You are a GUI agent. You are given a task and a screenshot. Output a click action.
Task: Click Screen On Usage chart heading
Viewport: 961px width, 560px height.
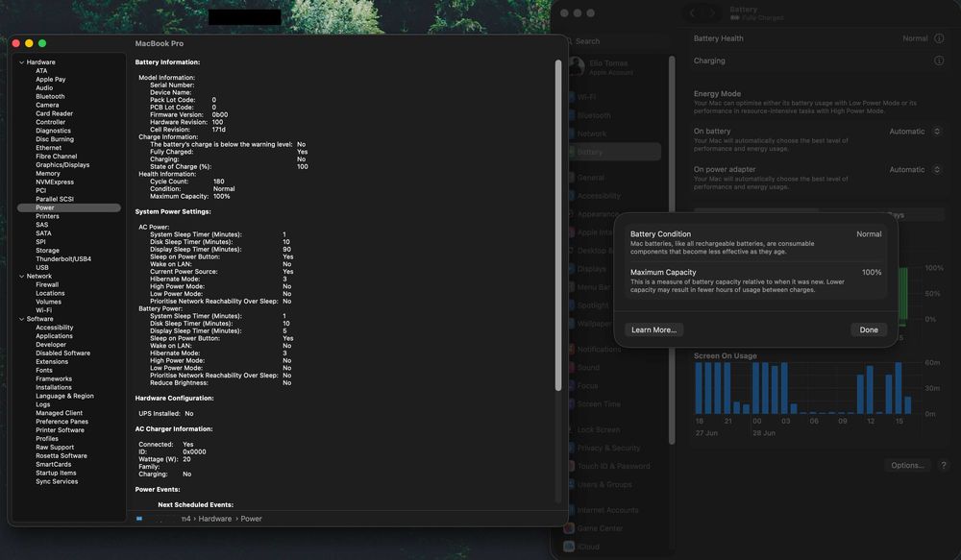725,356
